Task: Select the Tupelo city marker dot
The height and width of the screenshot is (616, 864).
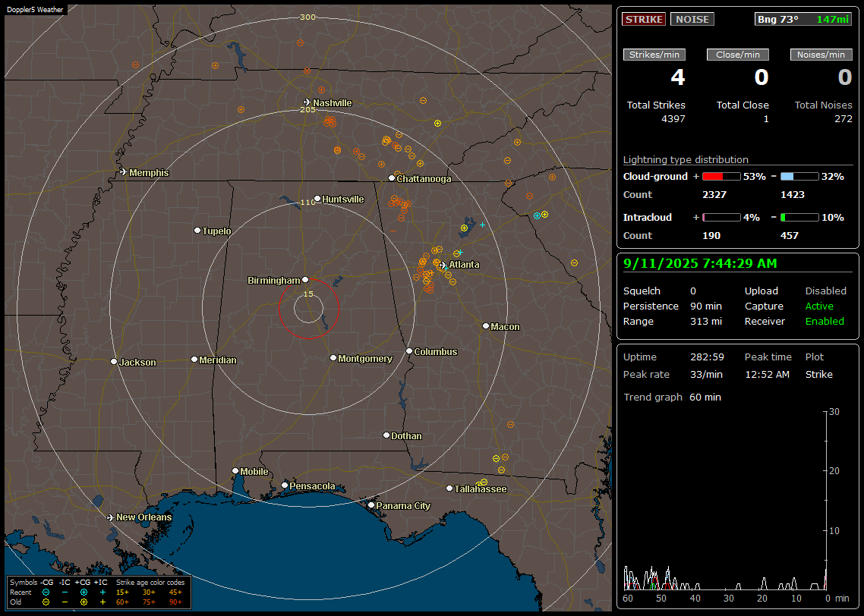Action: click(x=197, y=230)
